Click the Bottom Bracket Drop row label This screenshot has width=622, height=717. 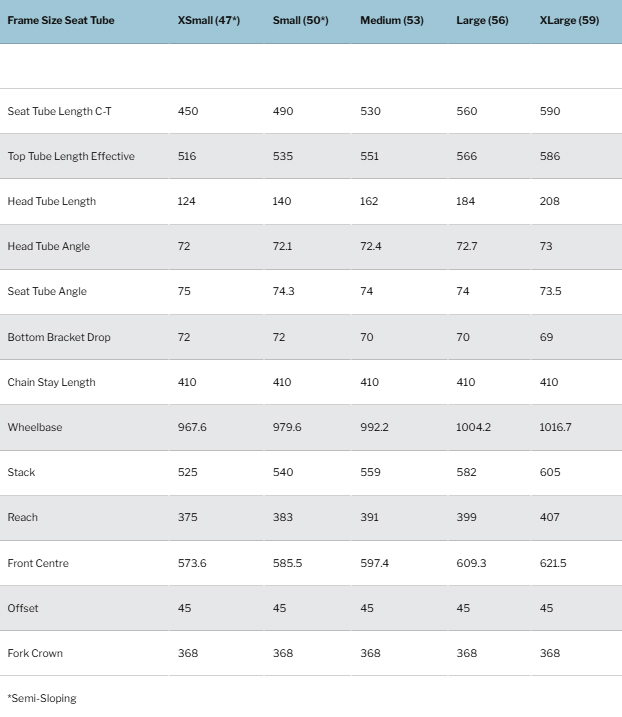click(x=59, y=337)
